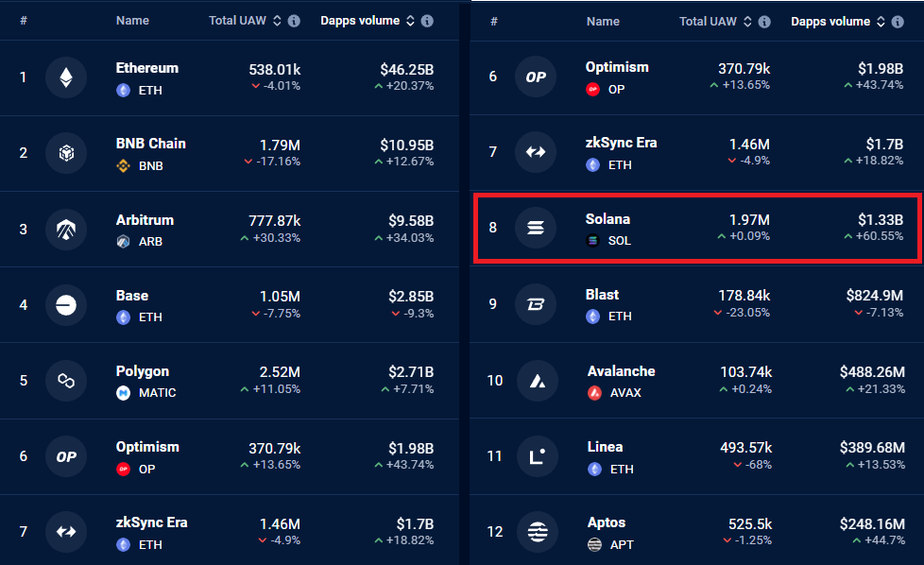Open the Blast chain logo icon
Viewport: 924px width, 565px height.
pos(537,304)
